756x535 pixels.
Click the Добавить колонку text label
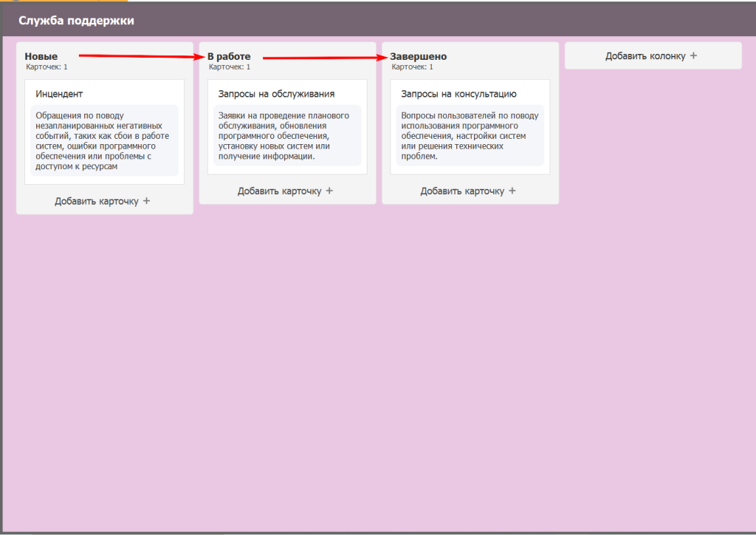pos(645,56)
